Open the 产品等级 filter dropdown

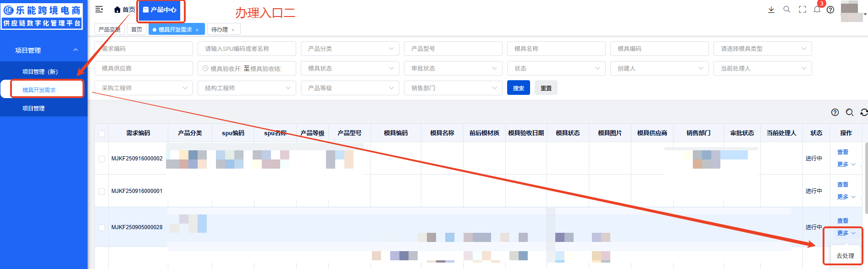click(350, 88)
